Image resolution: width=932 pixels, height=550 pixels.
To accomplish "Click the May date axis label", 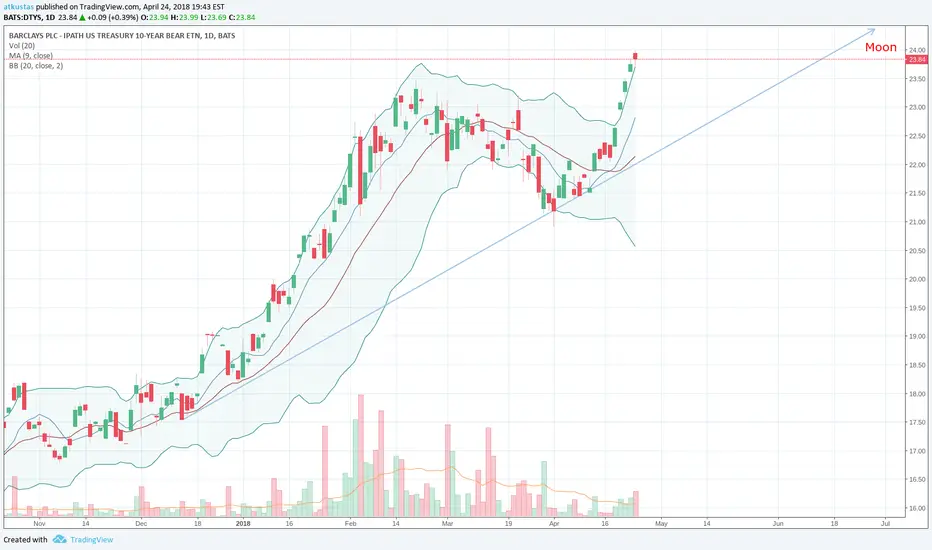I will pos(661,524).
